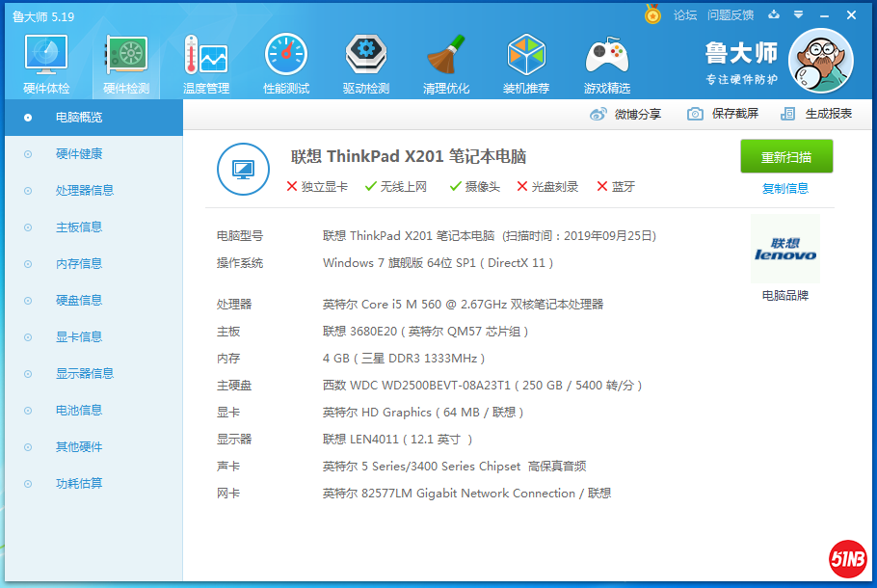
Task: Launch the 性能测试 performance test
Action: coord(285,63)
